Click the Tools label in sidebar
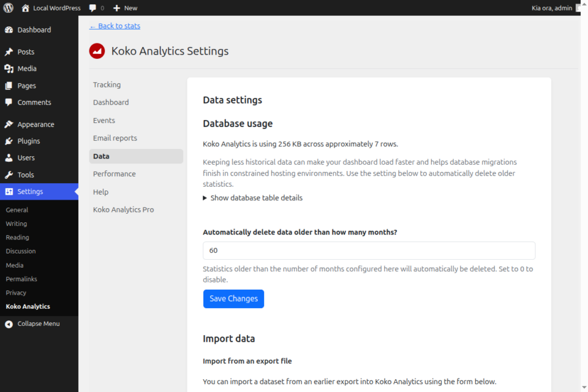The image size is (588, 392). point(26,175)
